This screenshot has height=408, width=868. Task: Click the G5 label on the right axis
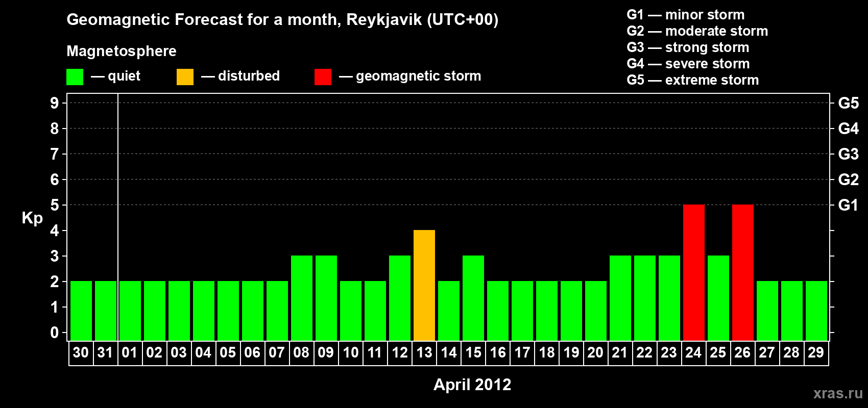pyautogui.click(x=849, y=103)
